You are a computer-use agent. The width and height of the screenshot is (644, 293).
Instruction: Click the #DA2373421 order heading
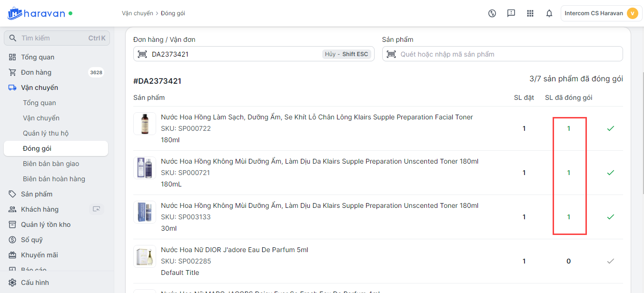point(158,81)
